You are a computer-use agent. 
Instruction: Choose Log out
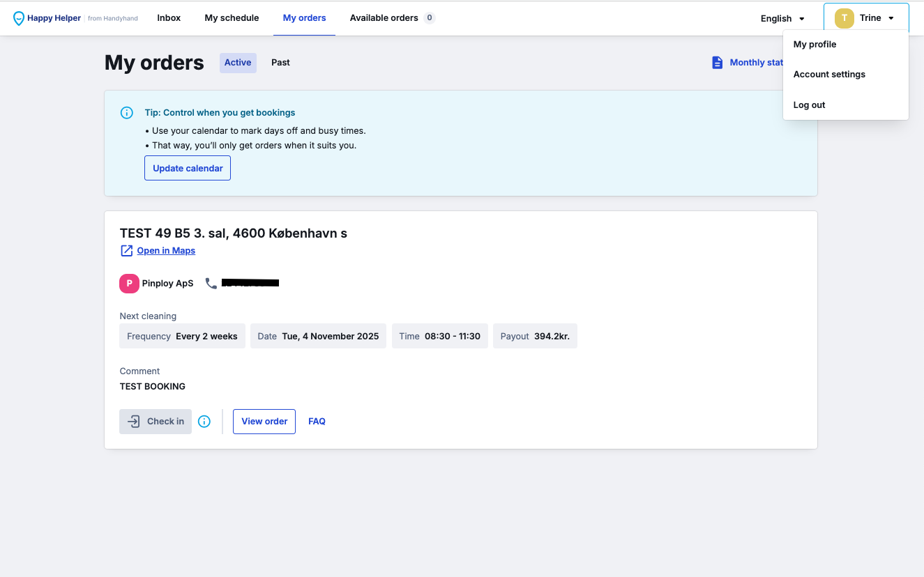(x=809, y=105)
